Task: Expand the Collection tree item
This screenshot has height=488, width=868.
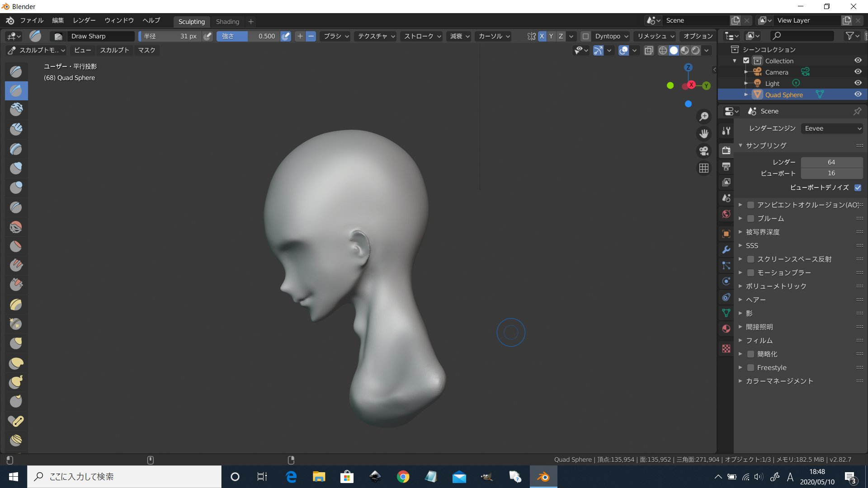Action: 735,61
